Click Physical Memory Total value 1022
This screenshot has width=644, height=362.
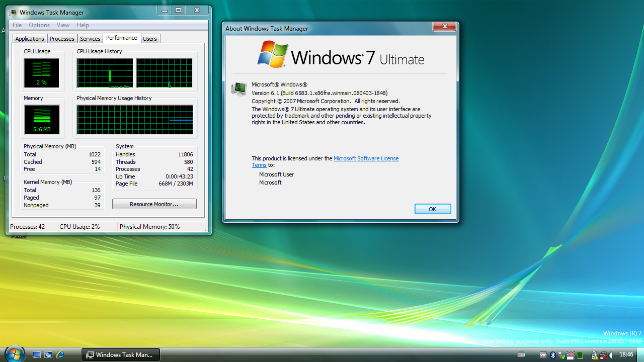[95, 154]
